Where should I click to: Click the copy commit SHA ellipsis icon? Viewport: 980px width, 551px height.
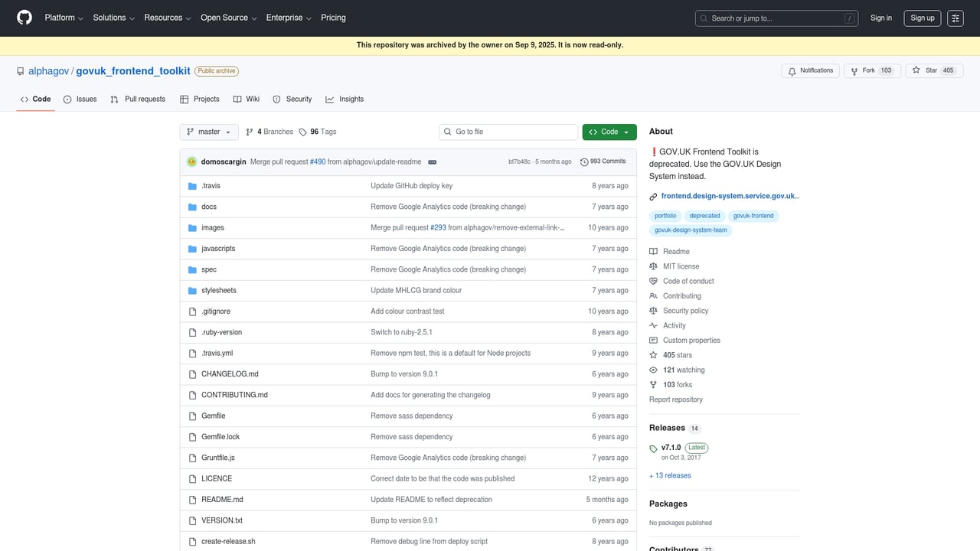coord(433,161)
